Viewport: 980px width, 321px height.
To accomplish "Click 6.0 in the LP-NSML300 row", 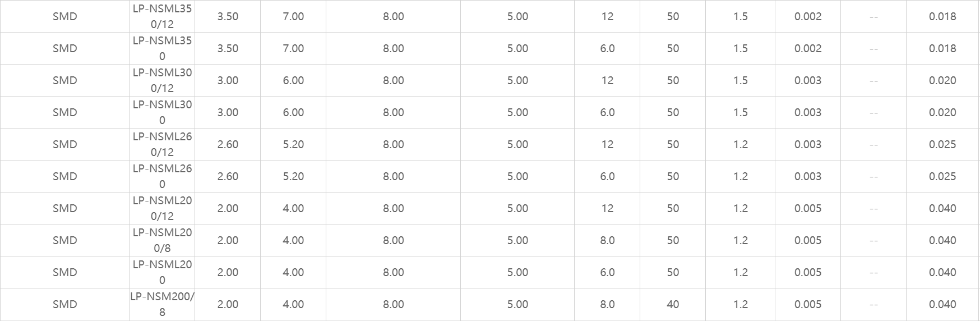I will 607,112.
